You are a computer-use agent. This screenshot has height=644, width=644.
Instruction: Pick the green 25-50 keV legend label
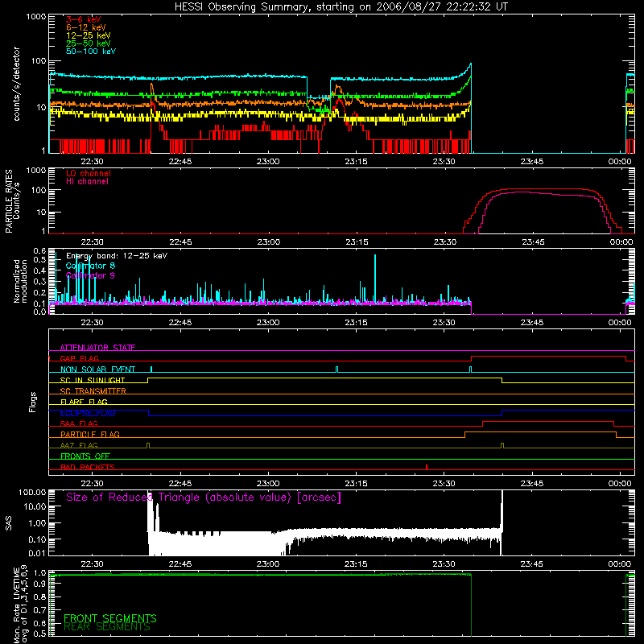[x=89, y=43]
